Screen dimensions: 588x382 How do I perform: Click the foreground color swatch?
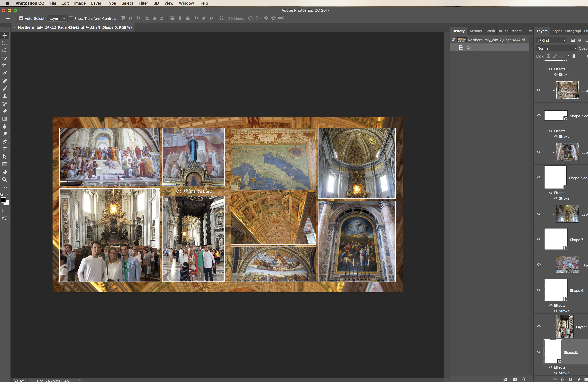point(3,200)
